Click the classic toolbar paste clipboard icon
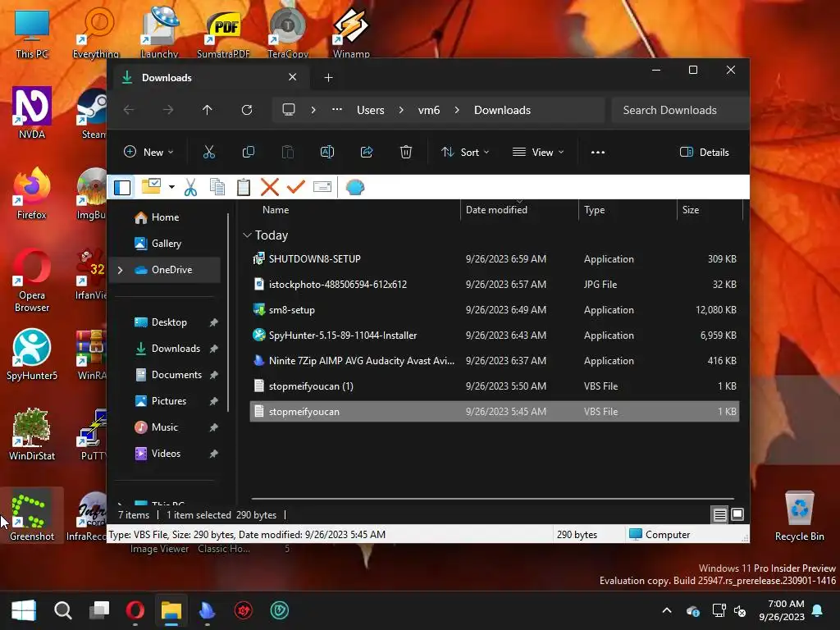840x630 pixels. coord(243,187)
